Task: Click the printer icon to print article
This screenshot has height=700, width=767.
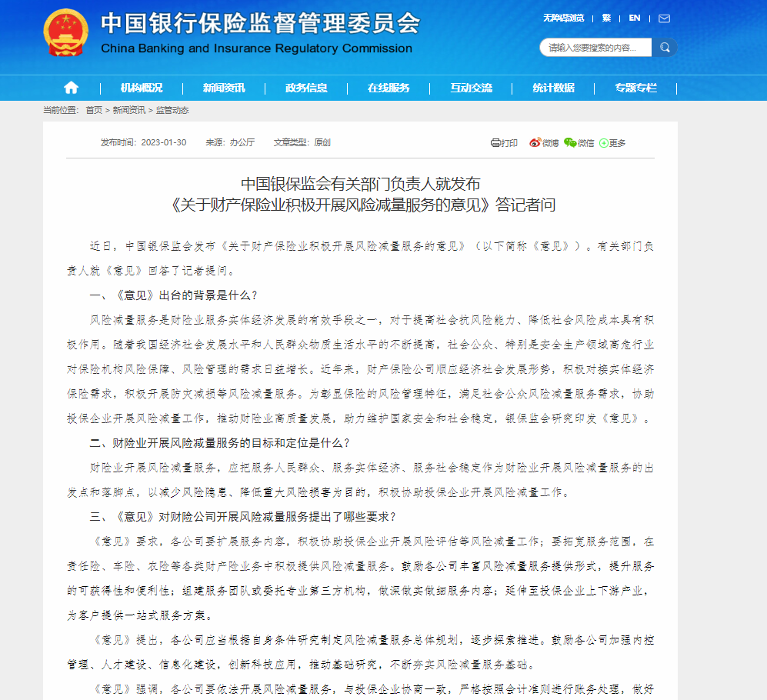Action: tap(496, 143)
